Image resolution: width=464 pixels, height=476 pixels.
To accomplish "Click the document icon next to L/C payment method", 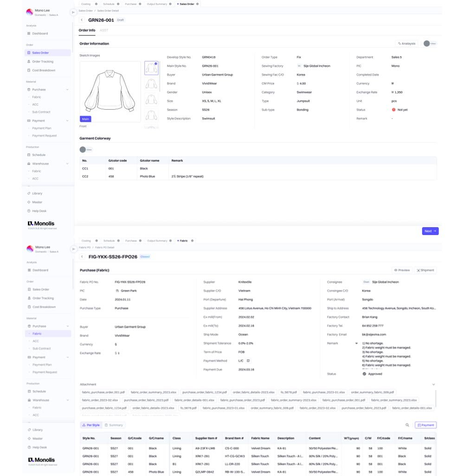I will tap(248, 360).
